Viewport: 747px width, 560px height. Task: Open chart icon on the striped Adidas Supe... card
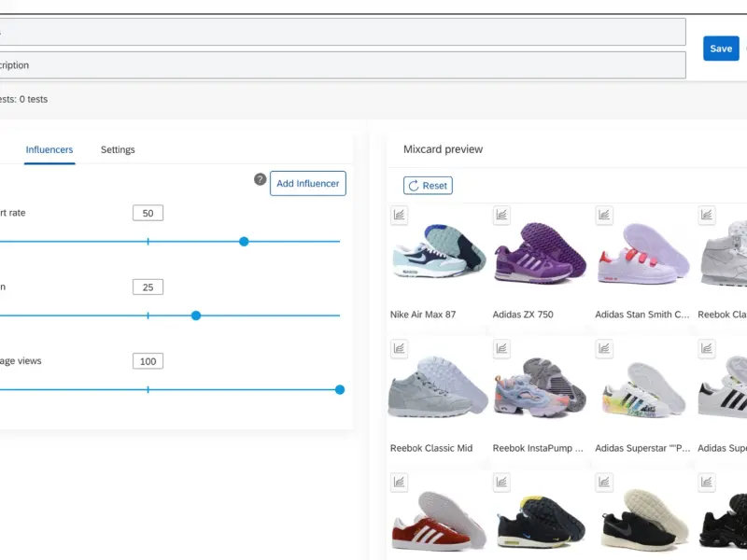(707, 349)
